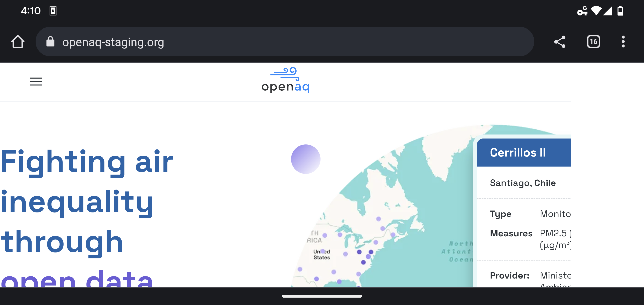This screenshot has height=305, width=644.
Task: Tap the Chrome home icon
Action: tap(18, 42)
